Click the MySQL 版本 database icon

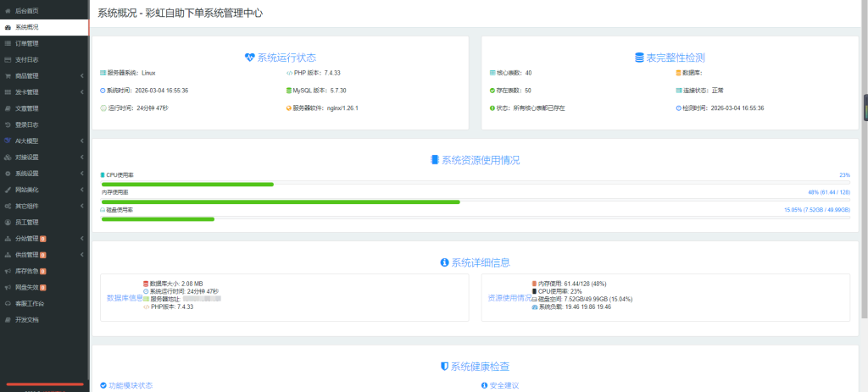[x=288, y=90]
